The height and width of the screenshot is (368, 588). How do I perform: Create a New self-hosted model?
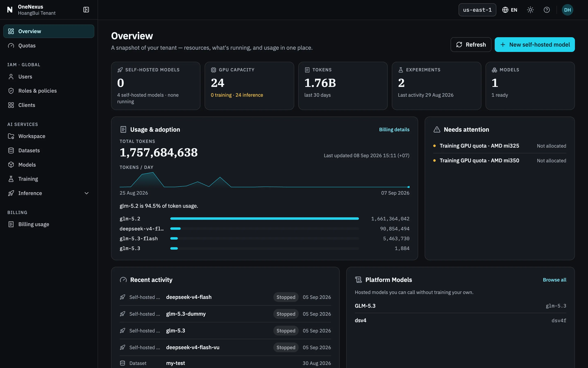coord(535,45)
